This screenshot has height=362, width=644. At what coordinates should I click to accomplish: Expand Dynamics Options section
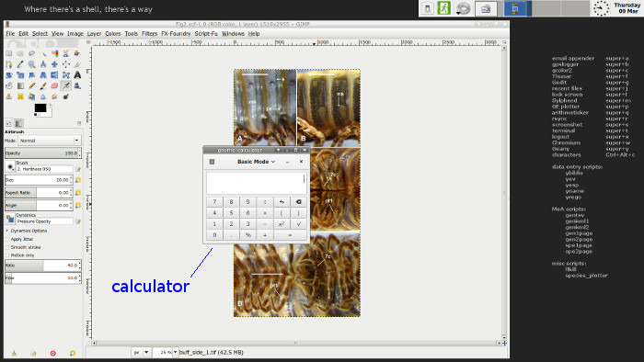[x=7, y=231]
